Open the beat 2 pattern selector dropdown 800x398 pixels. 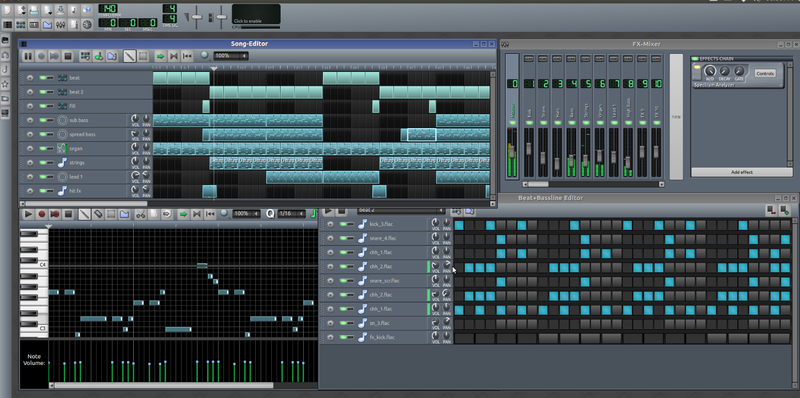pyautogui.click(x=401, y=210)
